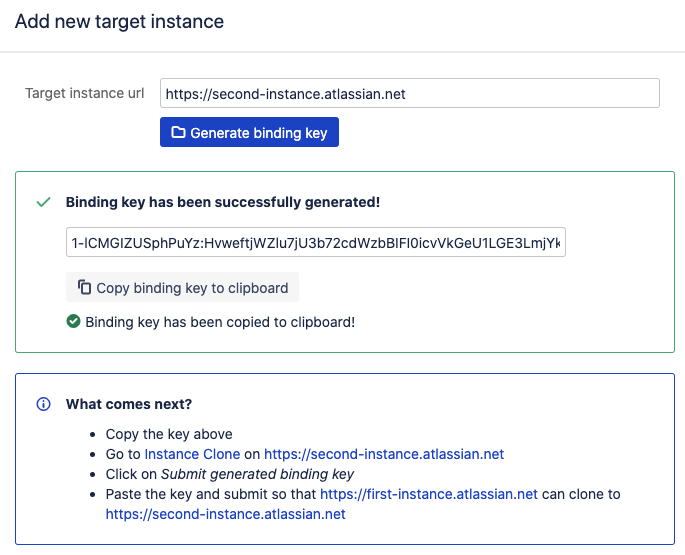Click the Copy the key above bullet
Viewport: 685px width, 555px height.
point(169,434)
